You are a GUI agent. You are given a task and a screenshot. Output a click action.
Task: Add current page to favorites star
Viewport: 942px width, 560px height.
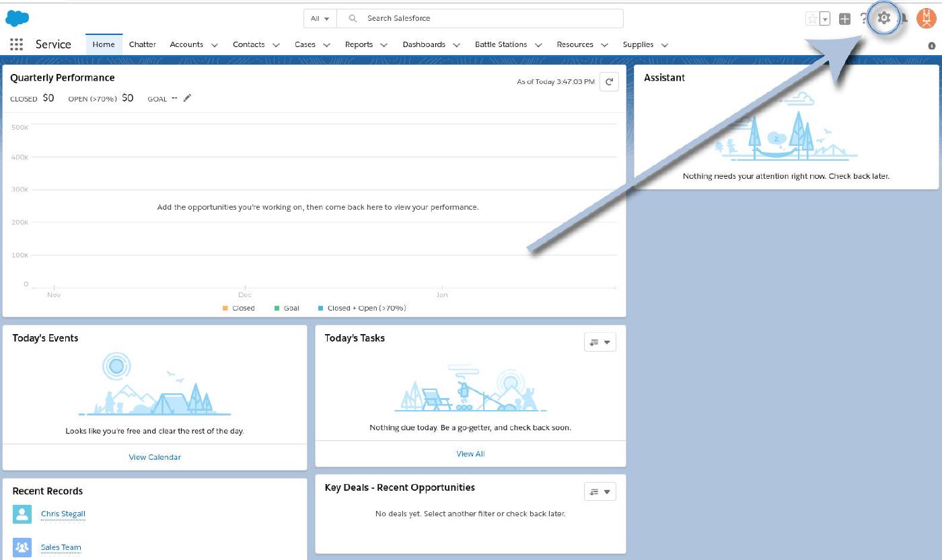coord(812,19)
